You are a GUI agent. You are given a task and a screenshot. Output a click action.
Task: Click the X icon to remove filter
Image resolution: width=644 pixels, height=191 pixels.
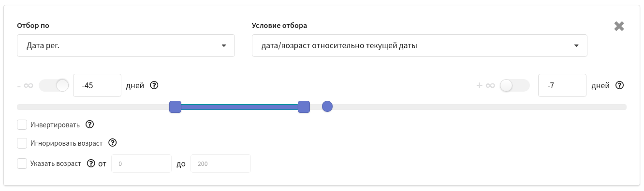click(x=619, y=26)
